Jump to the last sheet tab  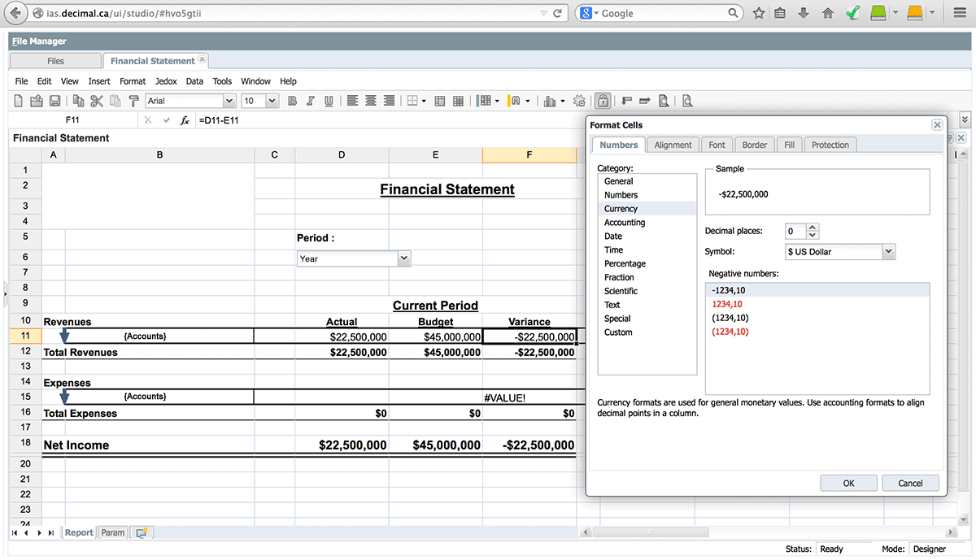52,533
